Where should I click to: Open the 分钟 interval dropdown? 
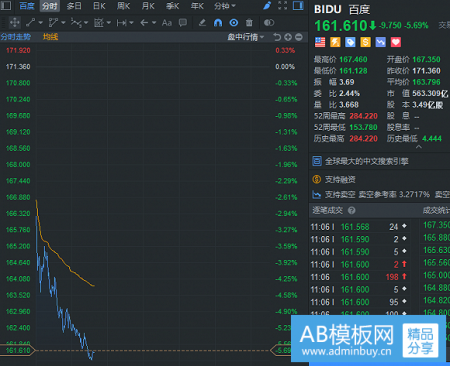point(225,6)
